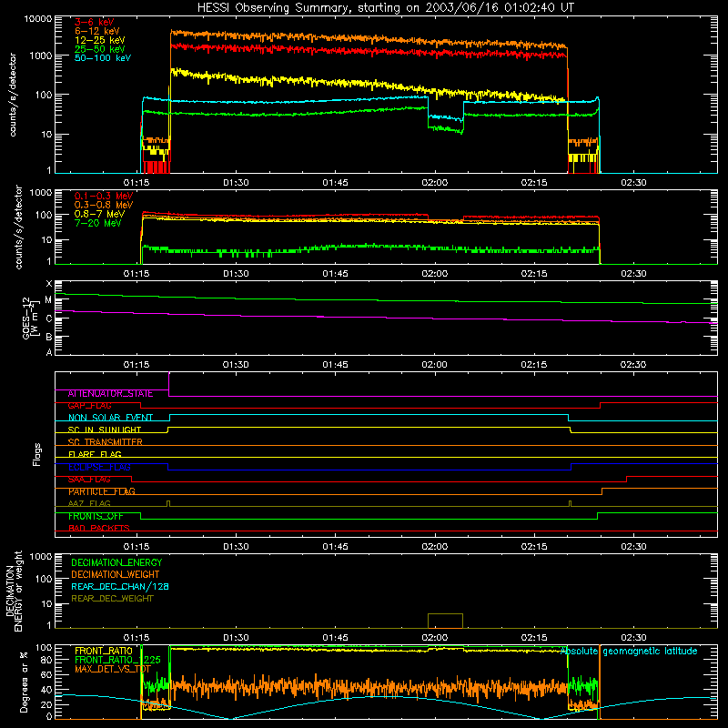Click the 25-50 keV legend entry
Image resolution: width=728 pixels, height=728 pixels.
pyautogui.click(x=100, y=49)
